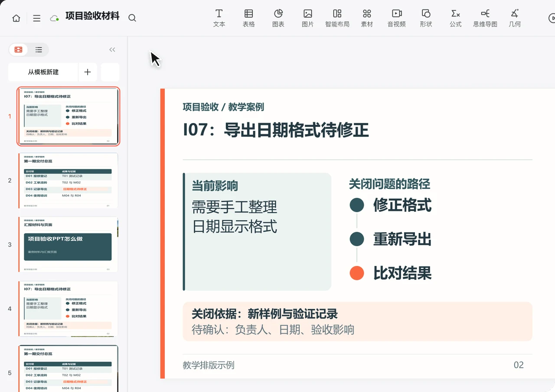Select slide 1 thumbnail
The height and width of the screenshot is (392, 555).
(x=69, y=116)
